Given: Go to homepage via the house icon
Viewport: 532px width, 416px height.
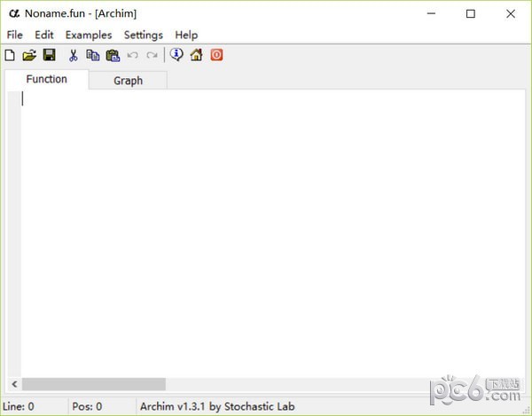Looking at the screenshot, I should click(x=197, y=55).
